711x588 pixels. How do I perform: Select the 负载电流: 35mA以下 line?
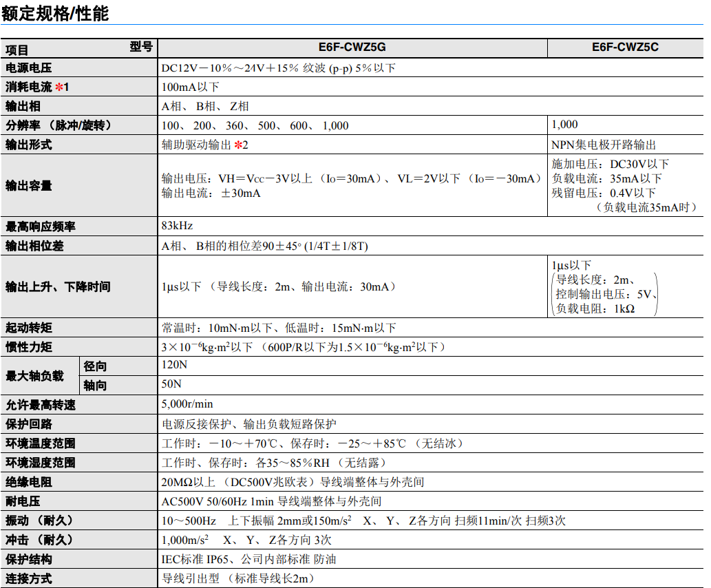coord(606,178)
